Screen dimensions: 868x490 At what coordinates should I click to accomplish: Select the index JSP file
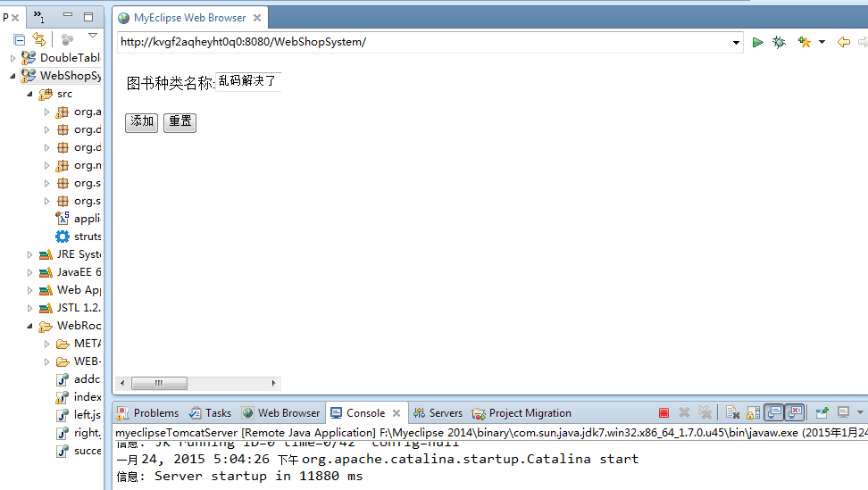[x=79, y=397]
